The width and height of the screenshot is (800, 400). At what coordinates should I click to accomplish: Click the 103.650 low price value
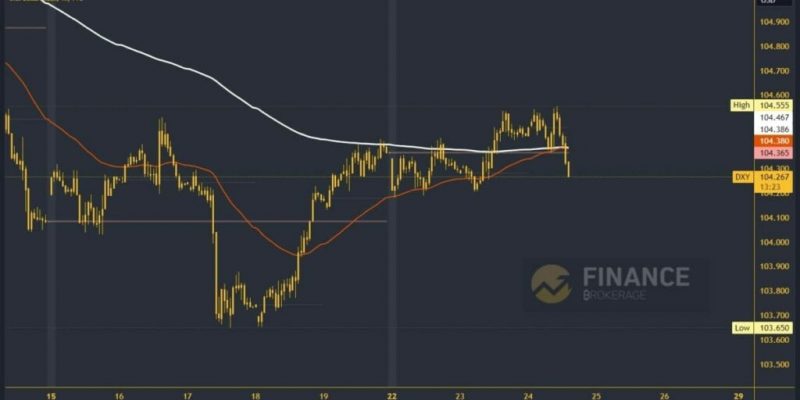tap(774, 328)
